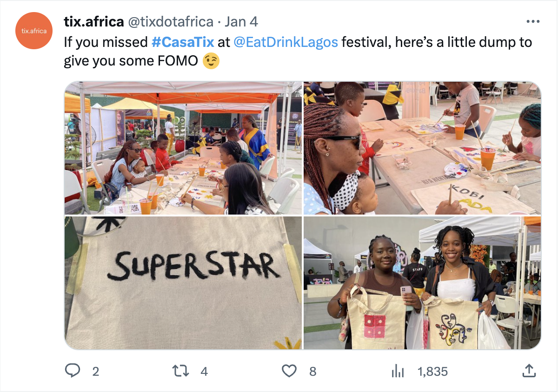Click the share upload icon
558x392 pixels.
[x=529, y=371]
